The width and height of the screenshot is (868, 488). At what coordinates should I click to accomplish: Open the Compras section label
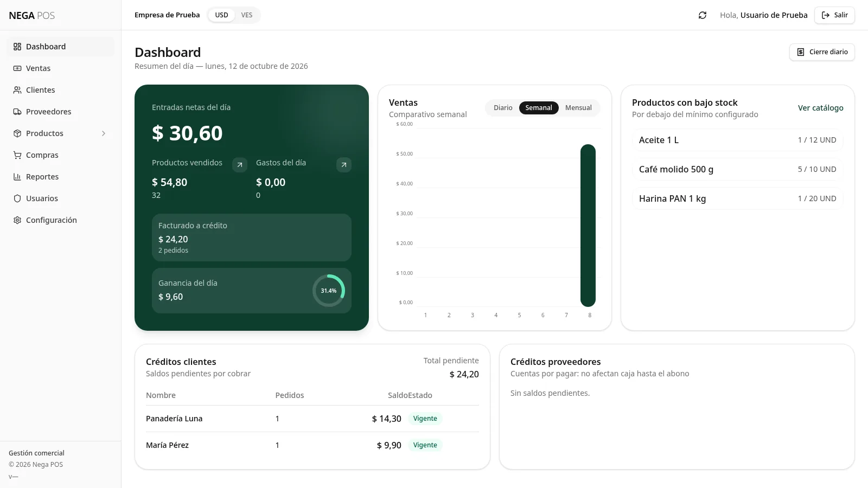click(x=42, y=155)
